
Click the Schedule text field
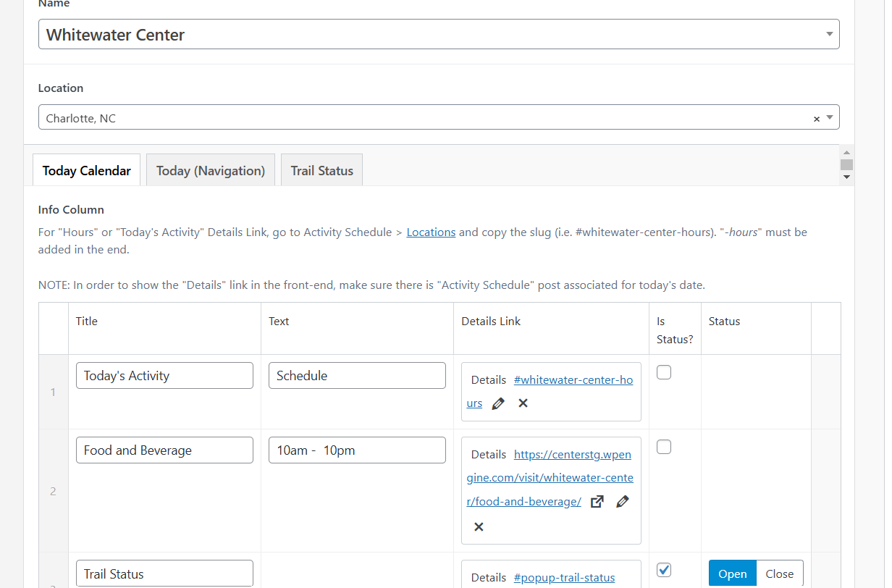tap(357, 375)
